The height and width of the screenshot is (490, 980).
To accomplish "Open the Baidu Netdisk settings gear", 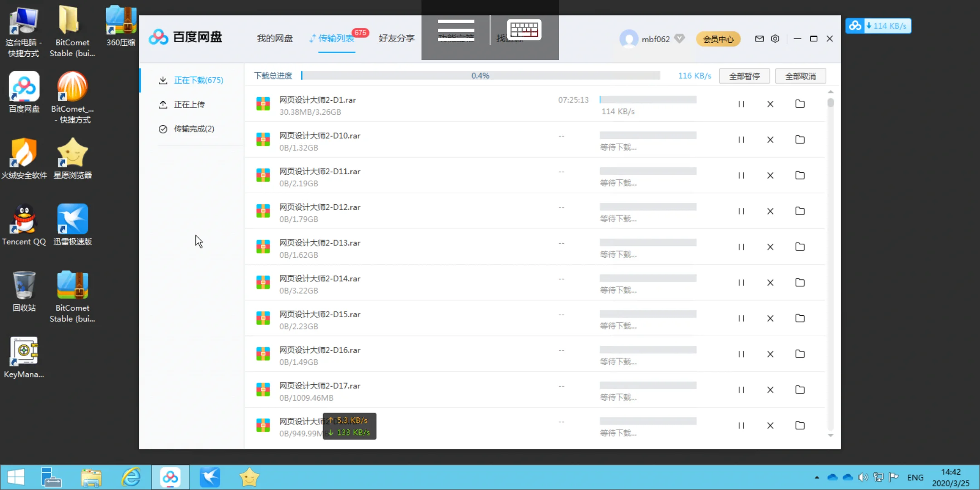I will [775, 39].
